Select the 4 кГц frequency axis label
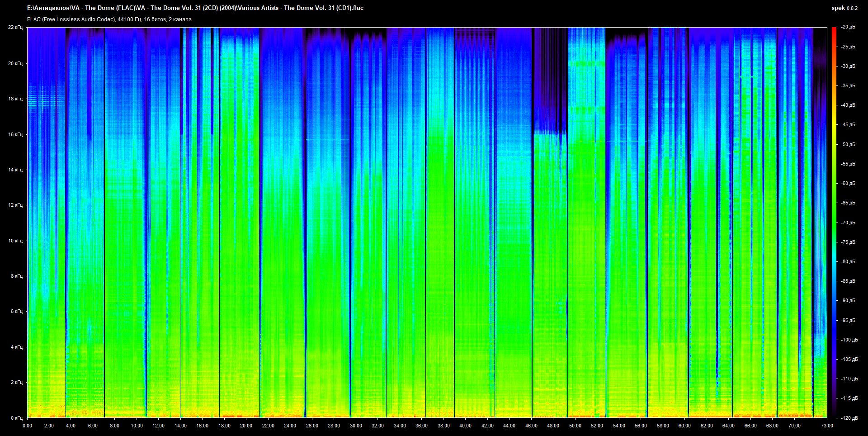The image size is (868, 436). point(16,347)
